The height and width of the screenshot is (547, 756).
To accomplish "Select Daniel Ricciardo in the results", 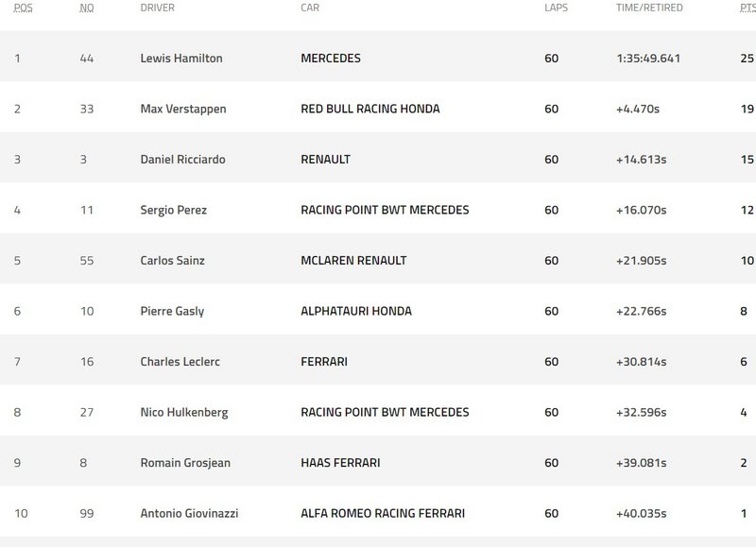I will (x=181, y=160).
